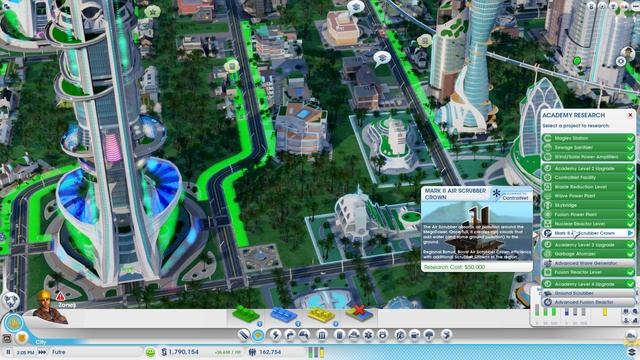
Task: Select the Ground Scrubber research project
Action: click(x=588, y=293)
